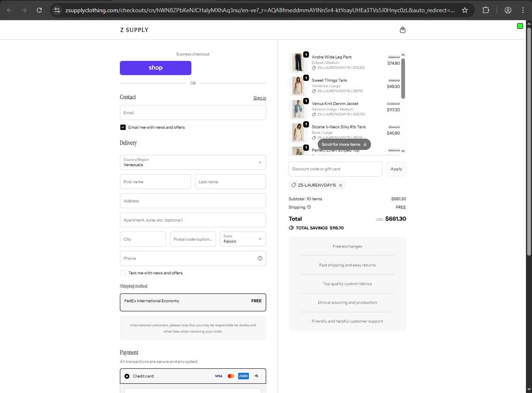Click Top quality custom fabrics text
The width and height of the screenshot is (532, 393).
[347, 284]
